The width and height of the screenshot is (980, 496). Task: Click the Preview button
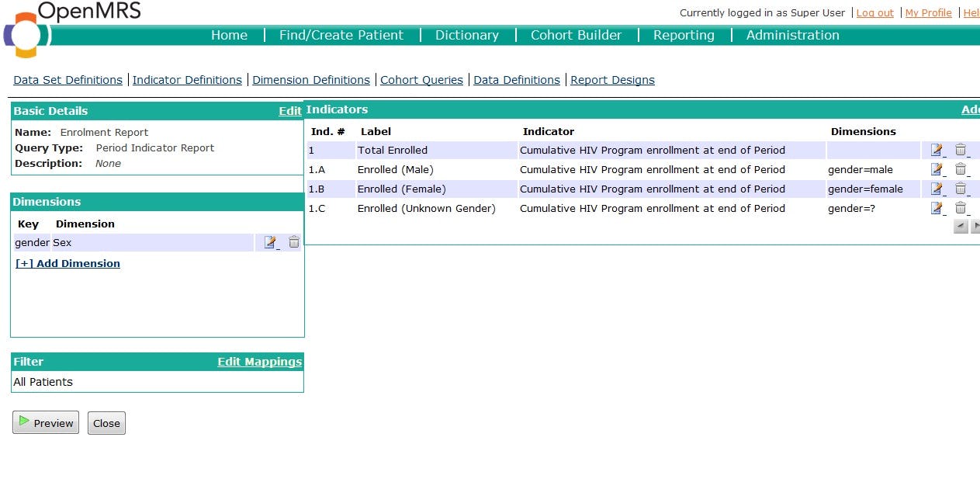coord(45,423)
